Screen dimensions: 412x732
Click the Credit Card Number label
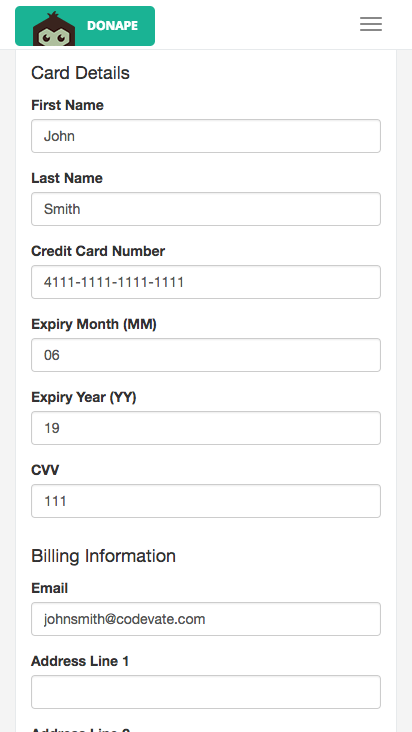(98, 251)
